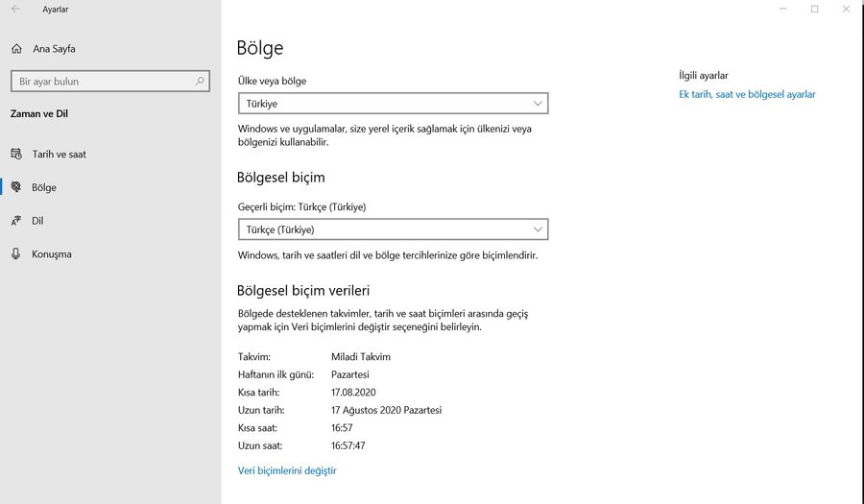Maximize the Ayarlar window

tap(814, 10)
